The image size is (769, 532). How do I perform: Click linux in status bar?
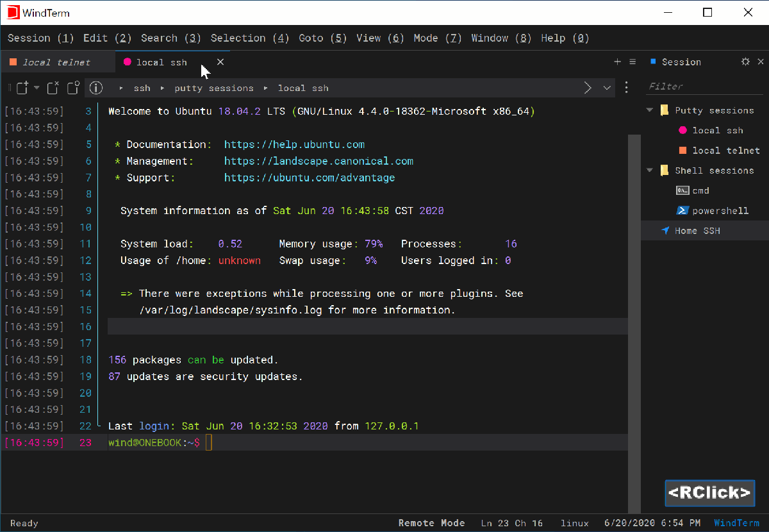[575, 523]
